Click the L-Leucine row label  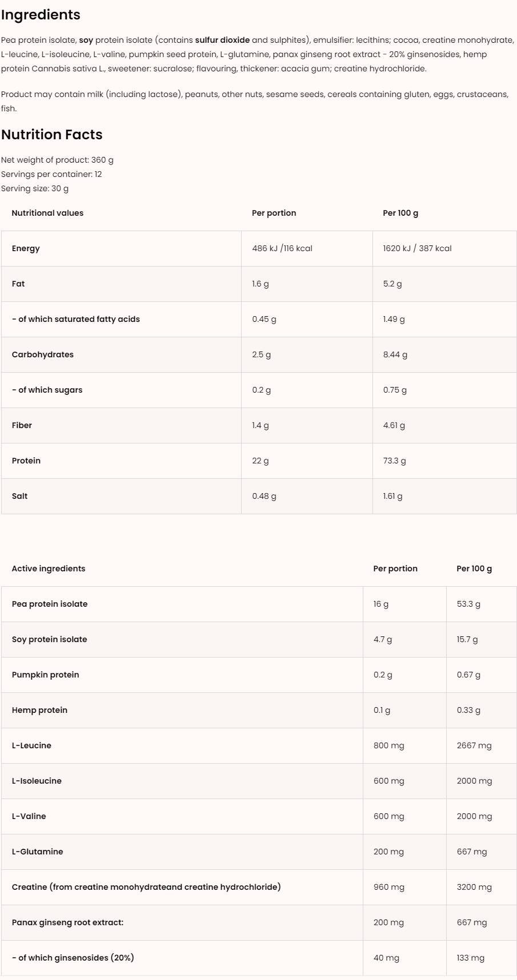pos(31,745)
